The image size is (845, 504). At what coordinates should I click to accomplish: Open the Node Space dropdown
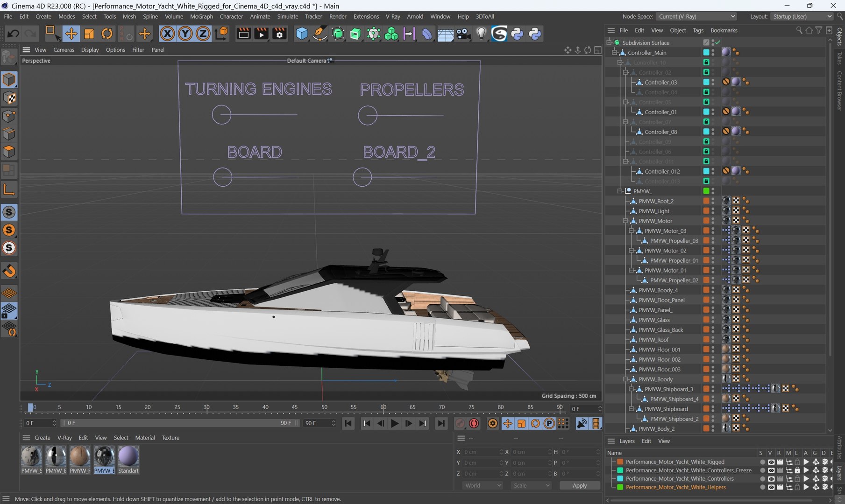coord(696,16)
